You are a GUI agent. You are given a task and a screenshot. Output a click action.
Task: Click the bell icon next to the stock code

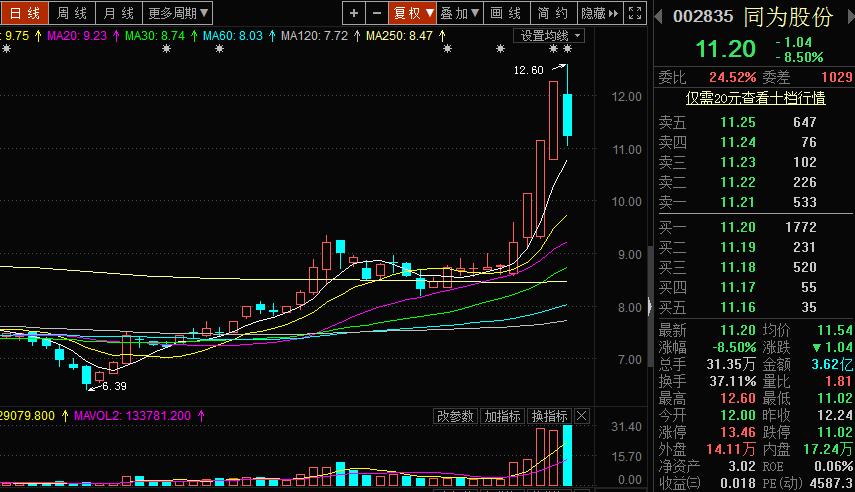pyautogui.click(x=658, y=18)
